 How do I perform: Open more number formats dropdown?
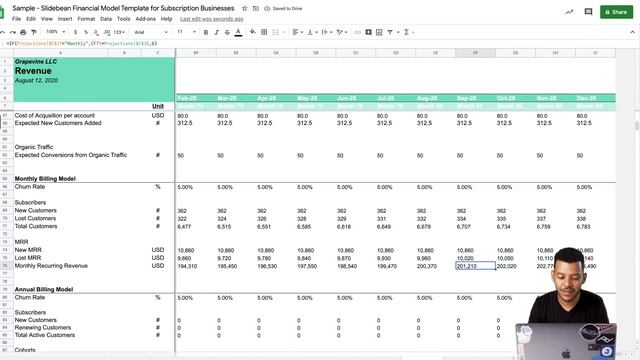tap(119, 32)
